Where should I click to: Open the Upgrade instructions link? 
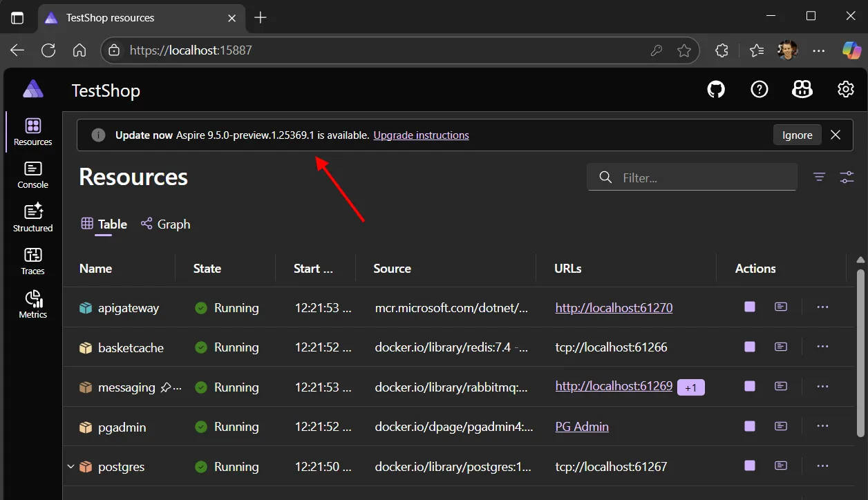pos(421,135)
